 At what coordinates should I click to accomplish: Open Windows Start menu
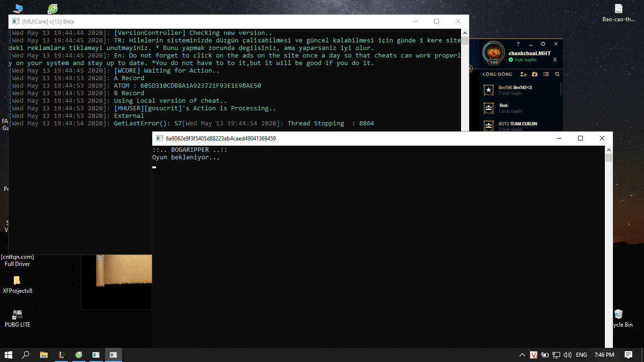(8, 355)
